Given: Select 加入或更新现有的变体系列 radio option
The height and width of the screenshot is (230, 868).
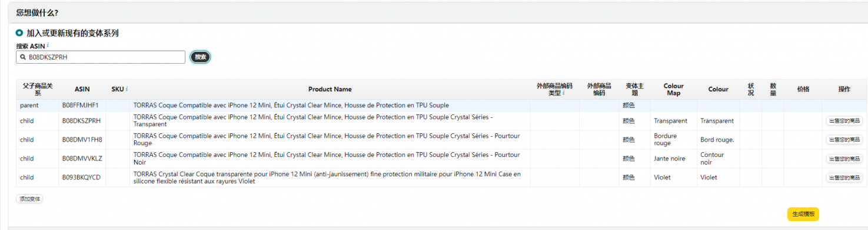Looking at the screenshot, I should click(x=19, y=33).
